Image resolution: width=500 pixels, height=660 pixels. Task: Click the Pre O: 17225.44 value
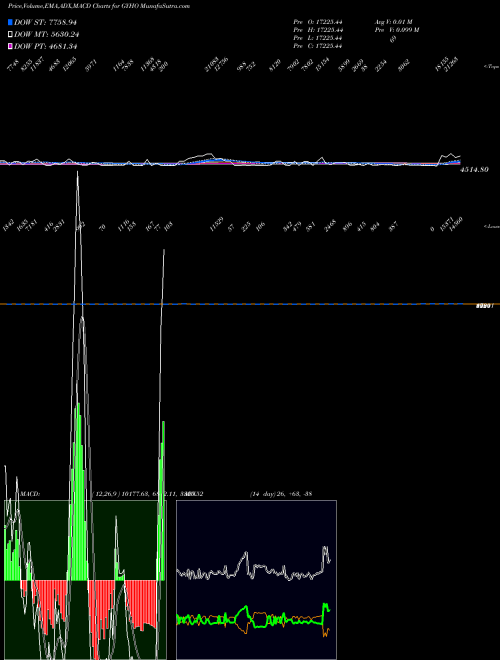pos(318,22)
